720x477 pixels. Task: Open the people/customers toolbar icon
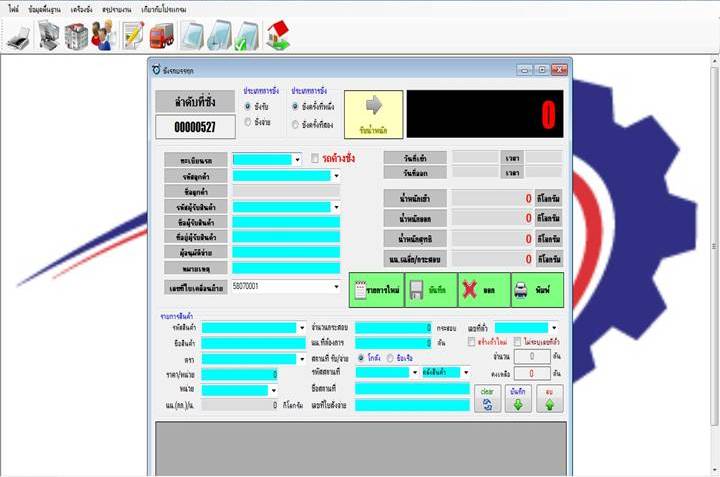[104, 35]
